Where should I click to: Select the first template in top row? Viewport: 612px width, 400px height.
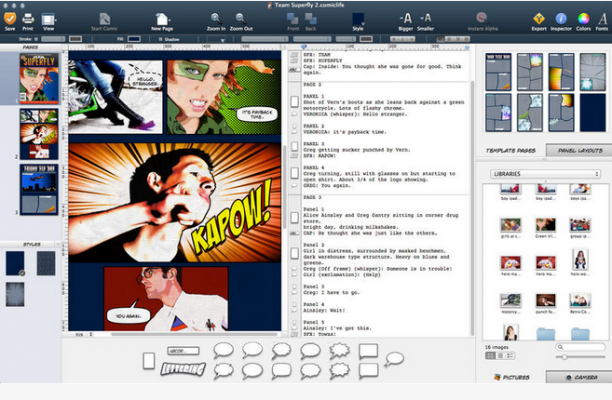pyautogui.click(x=498, y=72)
